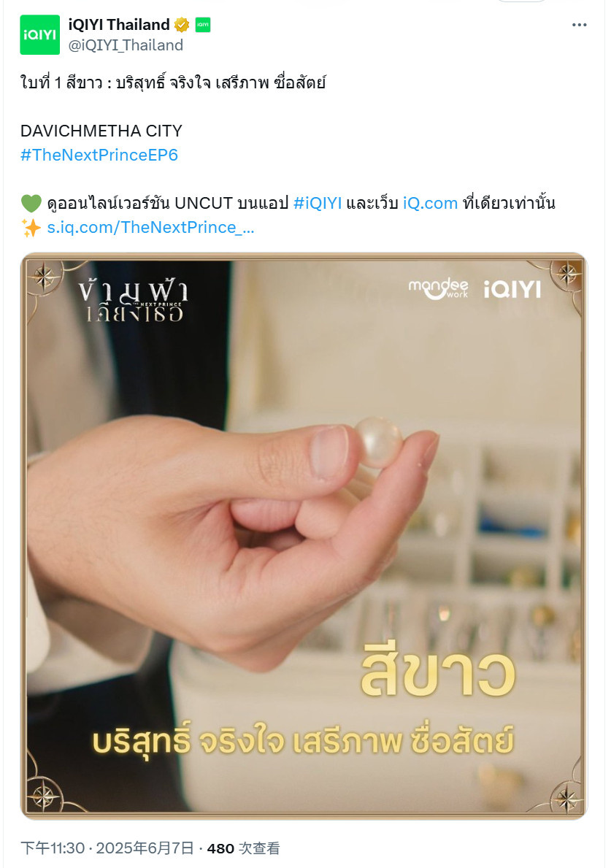Click the large golden สีขาว text
Screen dimensions: 611x868
[438, 674]
